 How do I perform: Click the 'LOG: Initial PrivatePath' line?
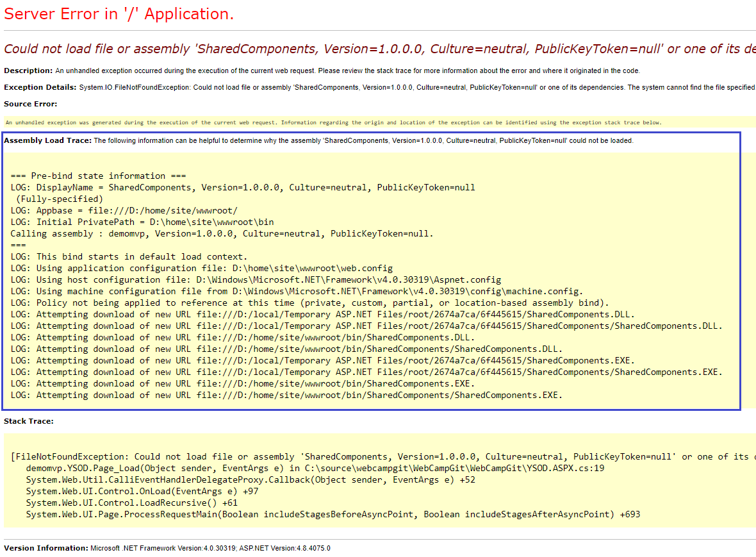142,222
